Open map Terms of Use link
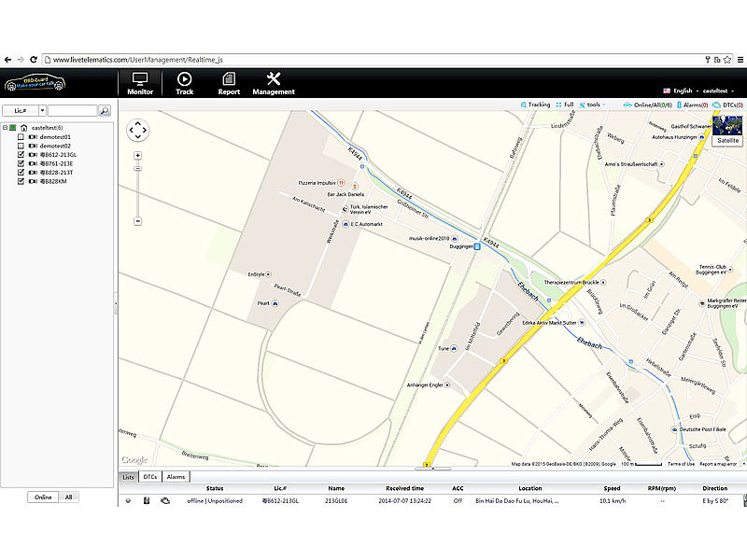Screen dimensions: 747x560 [x=681, y=464]
